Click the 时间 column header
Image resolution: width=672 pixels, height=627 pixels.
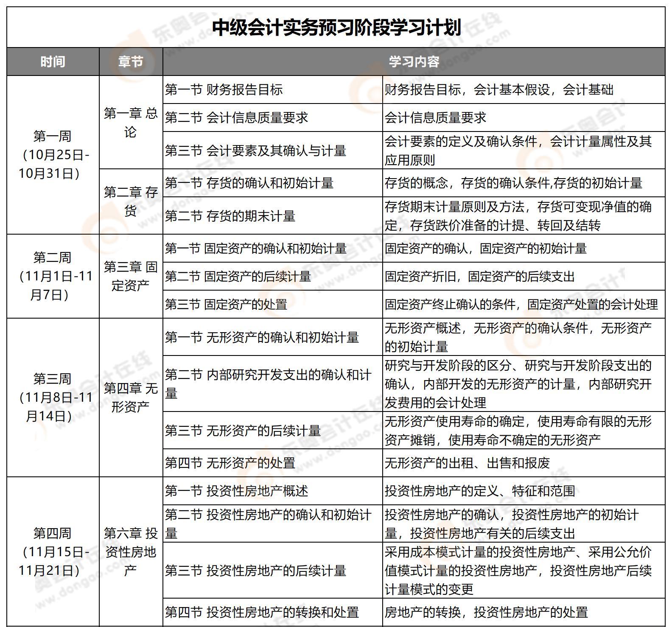click(53, 62)
